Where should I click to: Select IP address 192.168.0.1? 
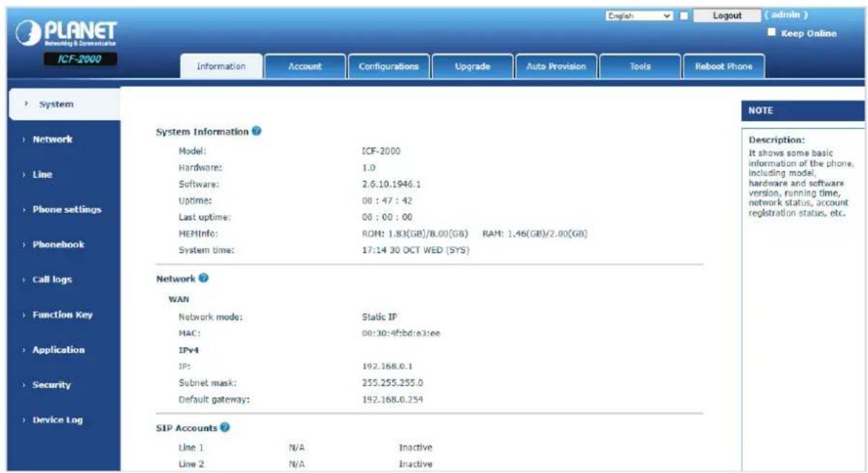coord(386,366)
